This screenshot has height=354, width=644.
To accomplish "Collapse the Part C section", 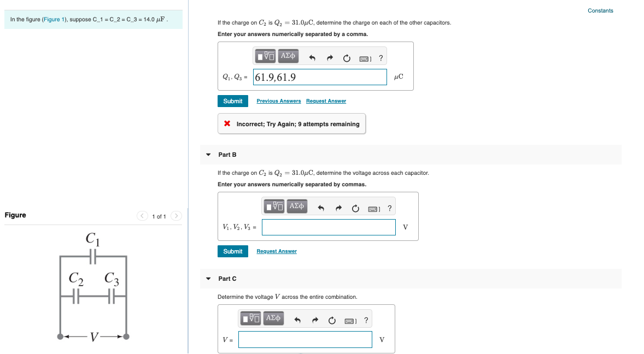I will tap(208, 279).
